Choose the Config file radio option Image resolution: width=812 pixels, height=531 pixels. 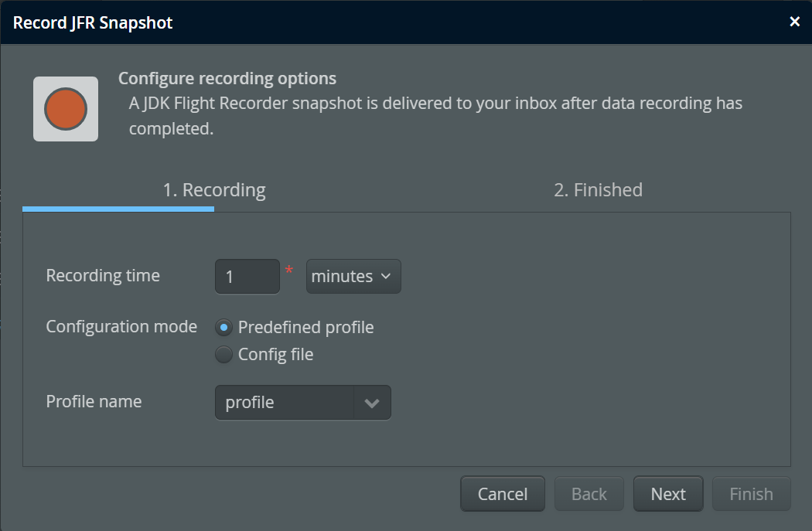[223, 355]
